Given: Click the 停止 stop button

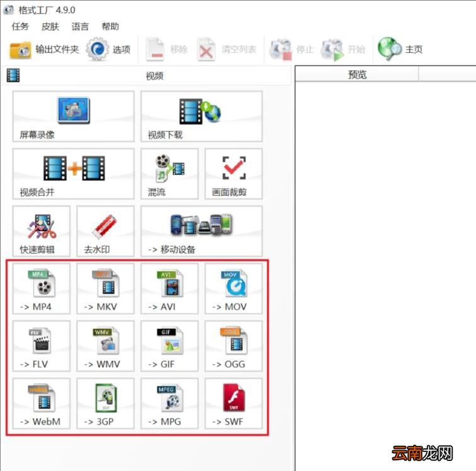Looking at the screenshot, I should point(291,49).
